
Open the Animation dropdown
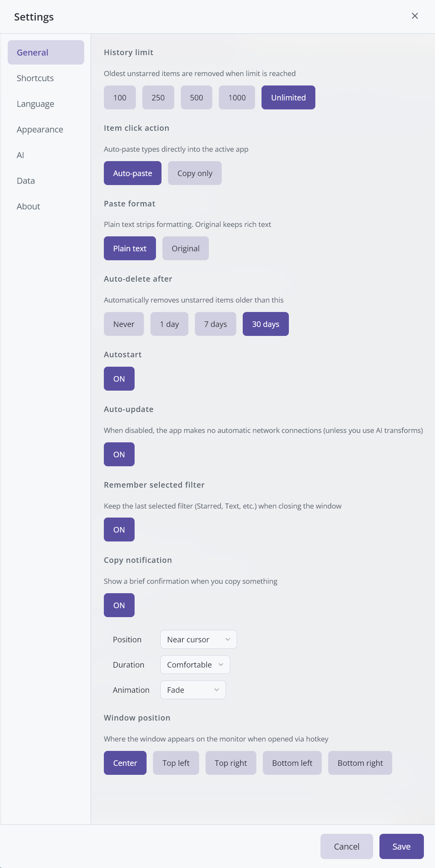(193, 690)
